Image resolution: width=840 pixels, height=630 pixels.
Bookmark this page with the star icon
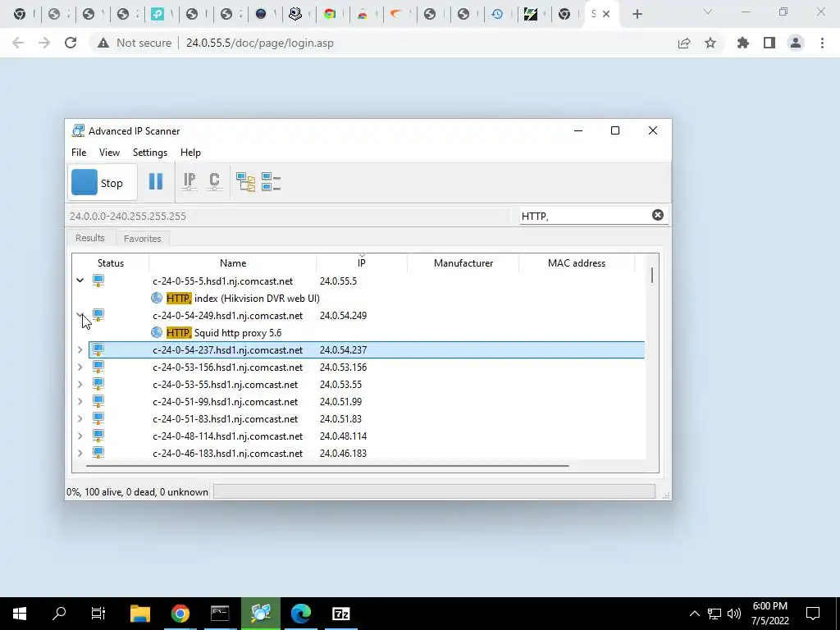(710, 43)
